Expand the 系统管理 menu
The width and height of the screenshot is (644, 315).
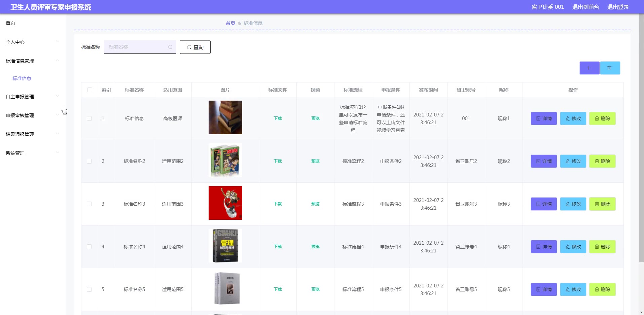point(32,153)
